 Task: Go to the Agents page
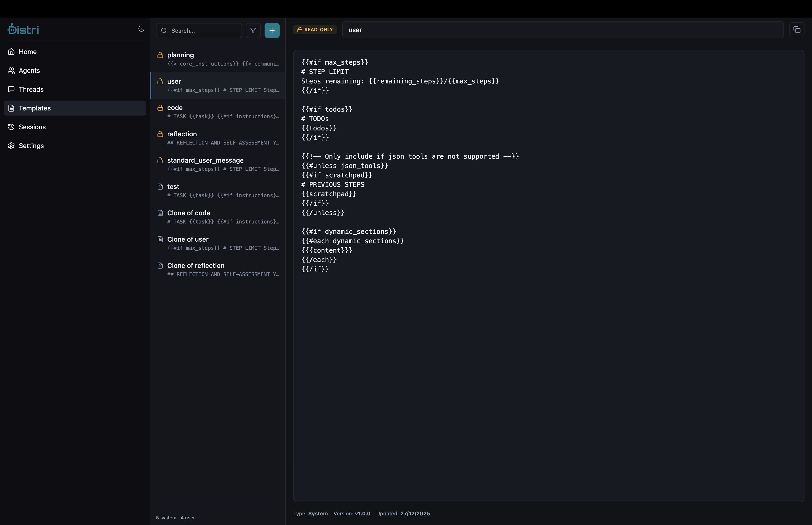pos(29,71)
